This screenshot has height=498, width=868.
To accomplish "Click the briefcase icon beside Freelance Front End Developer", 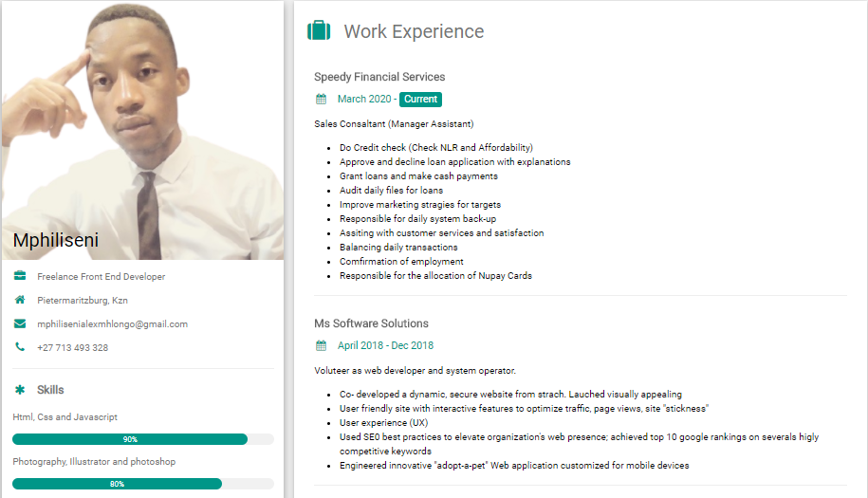I will [20, 275].
